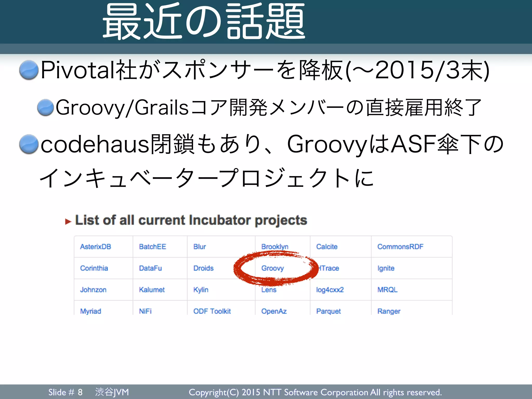Select the Johnzon project link
The image size is (532, 399).
click(x=93, y=290)
